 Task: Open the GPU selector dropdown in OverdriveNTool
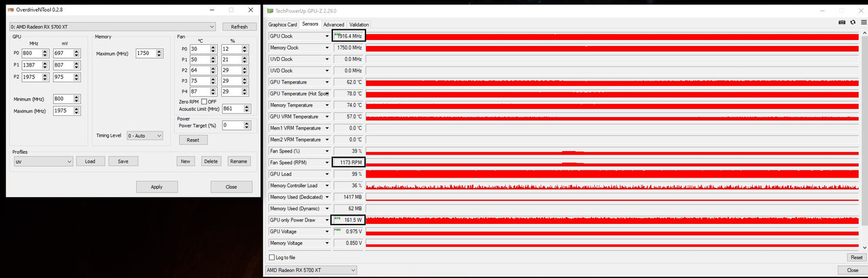(113, 26)
